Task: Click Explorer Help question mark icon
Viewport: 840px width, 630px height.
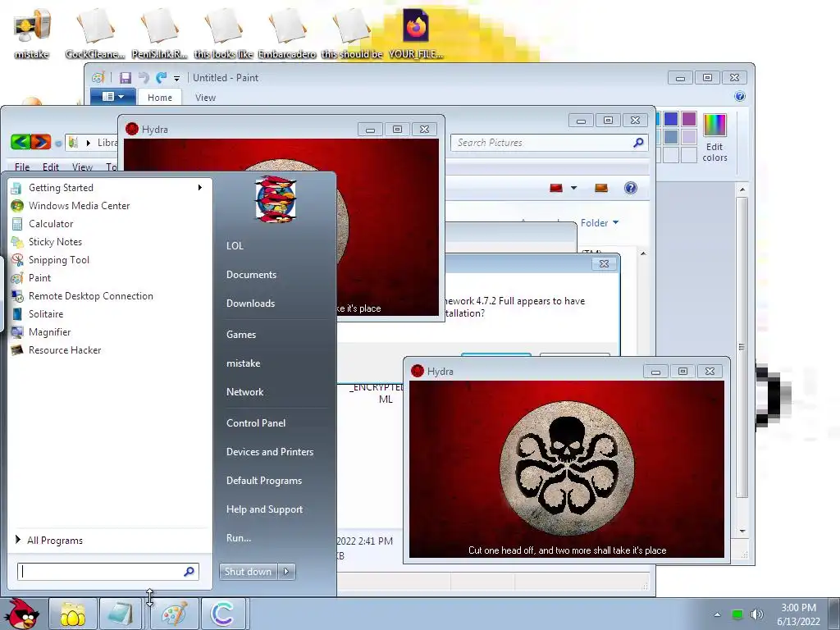Action: 631,188
